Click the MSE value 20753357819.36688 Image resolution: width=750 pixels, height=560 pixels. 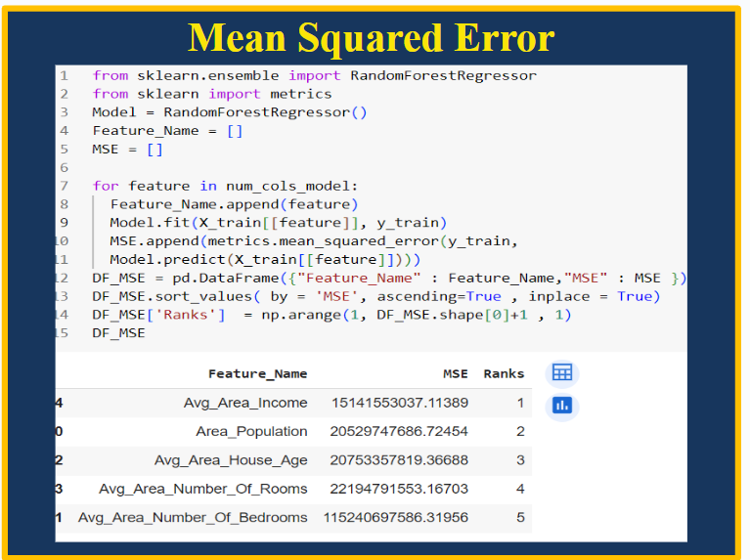click(399, 460)
